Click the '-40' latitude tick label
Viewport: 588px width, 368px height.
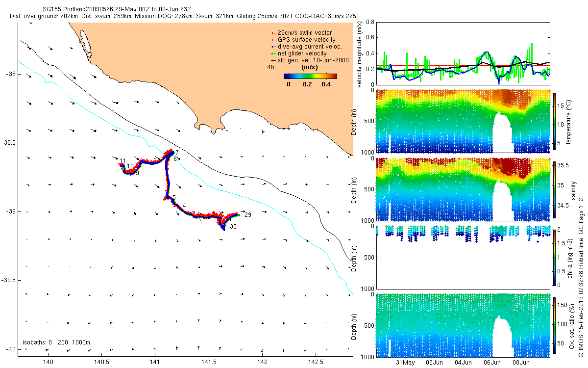11,349
